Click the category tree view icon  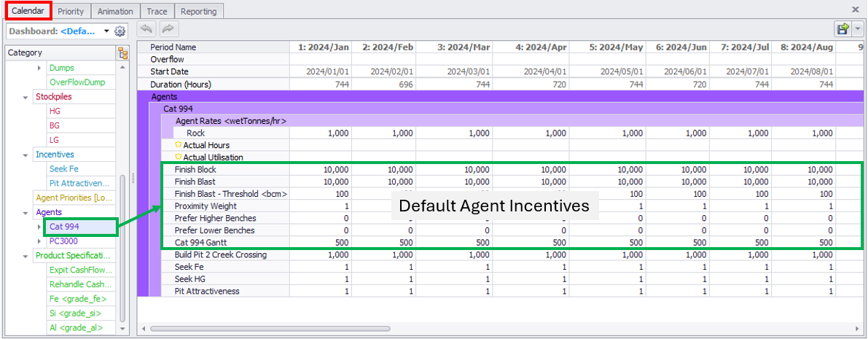[122, 52]
